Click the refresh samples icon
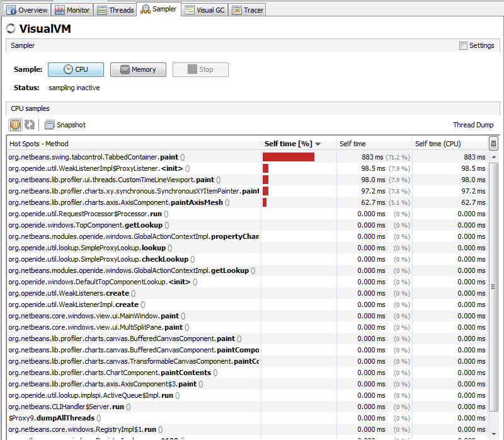This screenshot has width=504, height=440. tap(30, 125)
